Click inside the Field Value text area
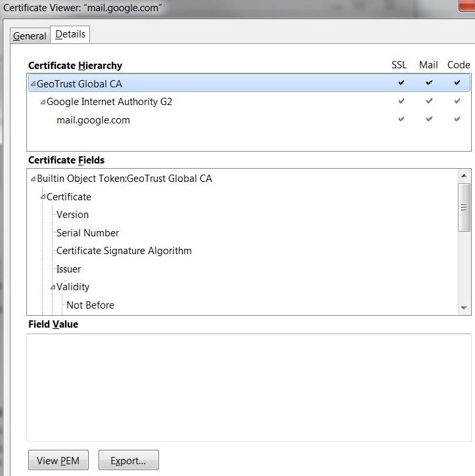The image size is (475, 476). 249,387
